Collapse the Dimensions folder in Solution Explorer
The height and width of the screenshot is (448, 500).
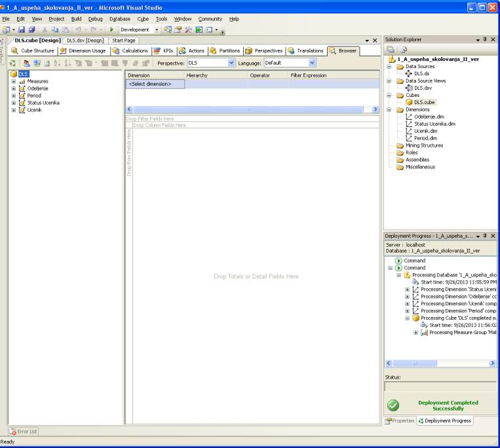tap(389, 109)
